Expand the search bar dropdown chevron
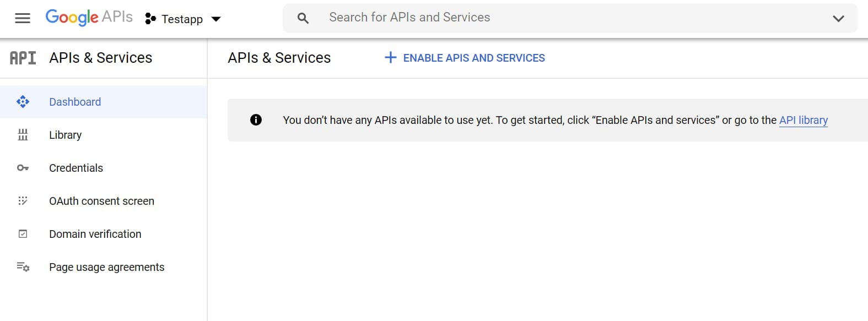 click(838, 18)
